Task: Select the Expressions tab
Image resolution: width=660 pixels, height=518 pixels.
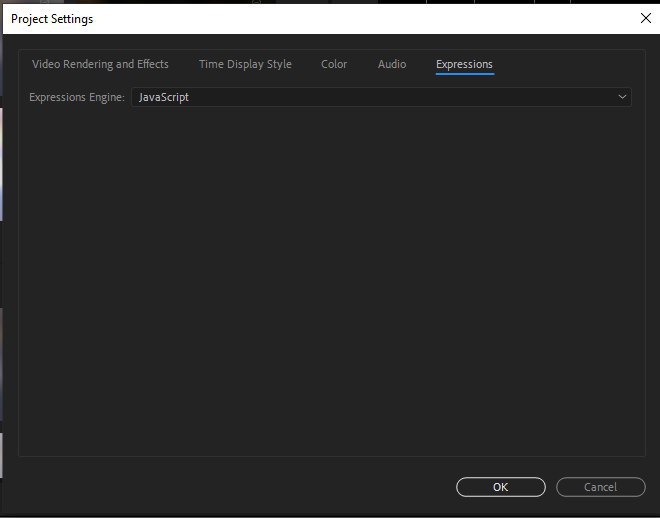Action: coord(464,64)
